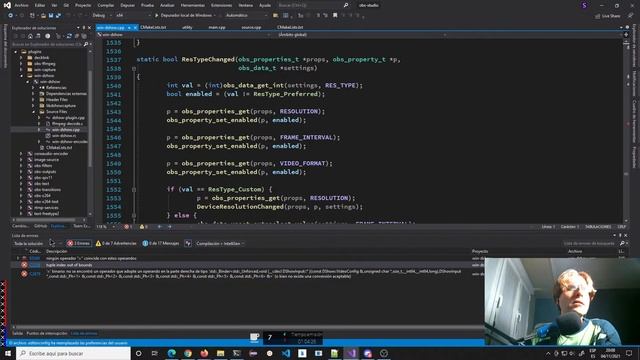Open the Depurar menu
This screenshot has height=360, width=640.
[127, 5]
